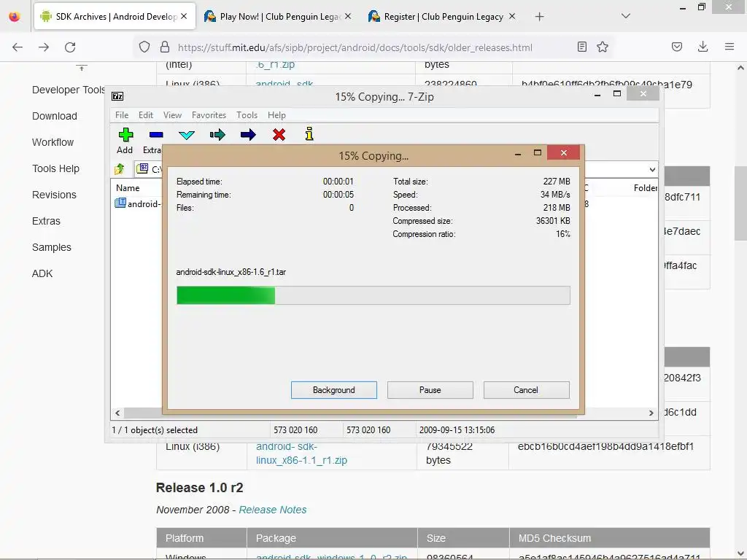The width and height of the screenshot is (747, 560).
Task: Click Download in the sidebar
Action: coord(54,116)
